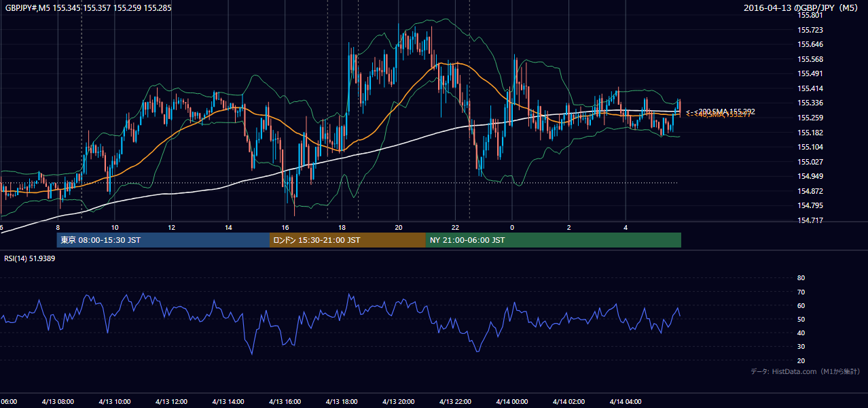Click bottom time label '4/13 08:00'
The height and width of the screenshot is (408, 868).
coord(58,402)
